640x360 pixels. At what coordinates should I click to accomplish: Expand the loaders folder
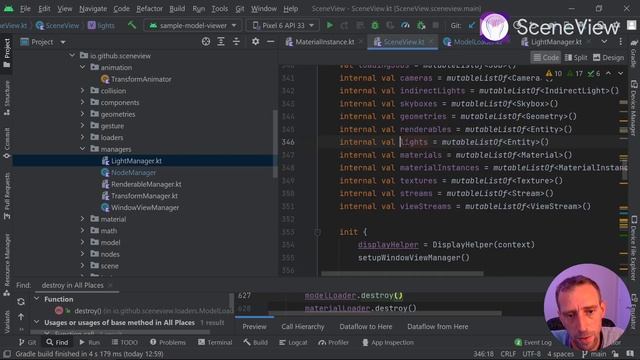coord(83,138)
